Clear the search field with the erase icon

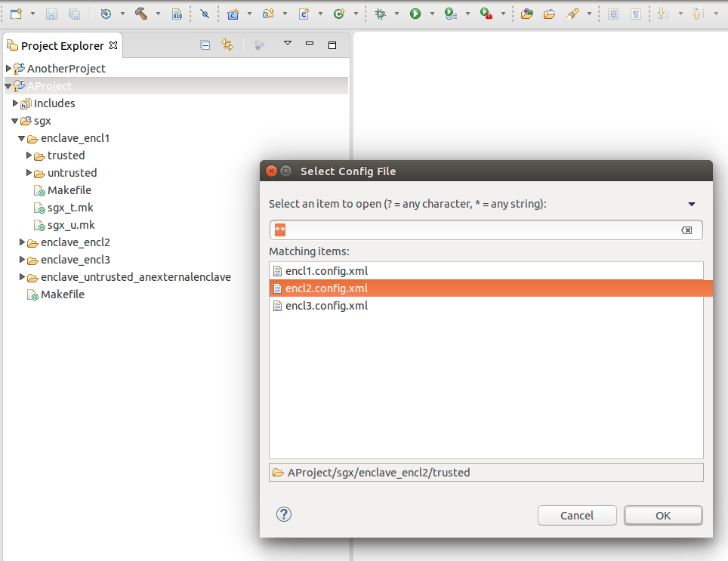pos(686,230)
